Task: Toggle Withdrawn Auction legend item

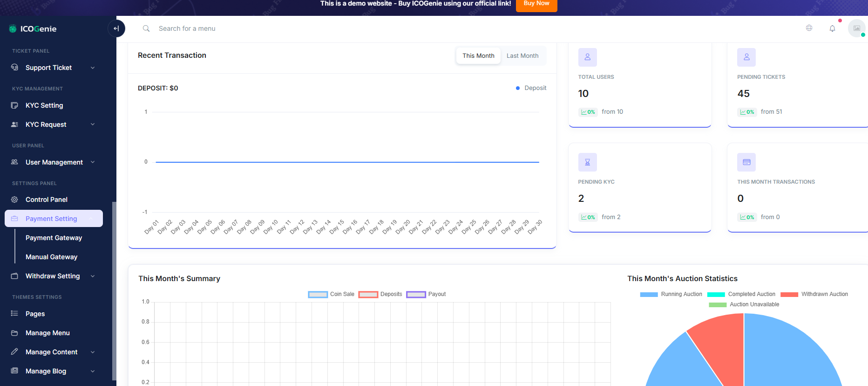Action: tap(814, 294)
